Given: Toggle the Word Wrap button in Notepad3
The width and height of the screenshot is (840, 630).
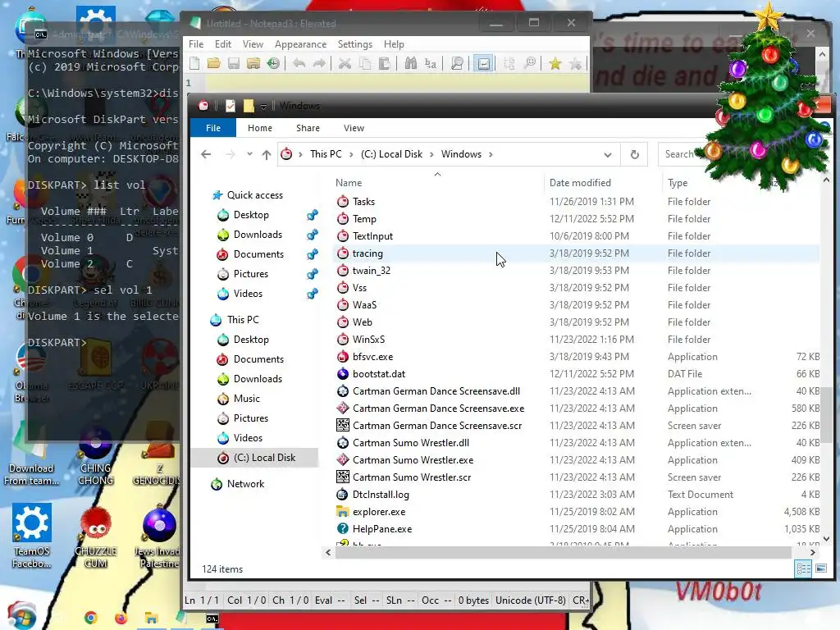Looking at the screenshot, I should coord(483,64).
